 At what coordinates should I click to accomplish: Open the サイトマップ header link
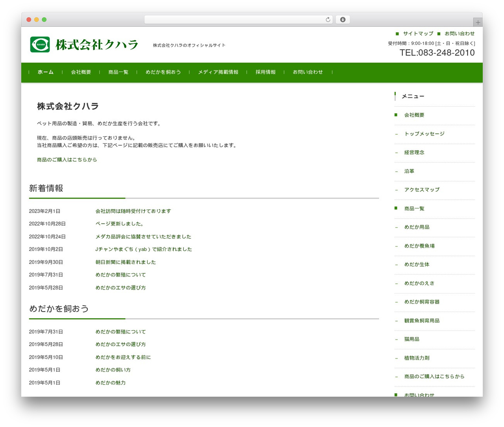click(418, 34)
